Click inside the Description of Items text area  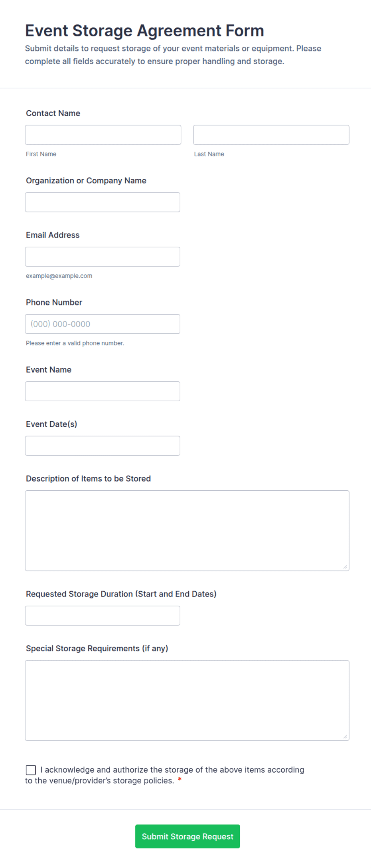coord(187,531)
